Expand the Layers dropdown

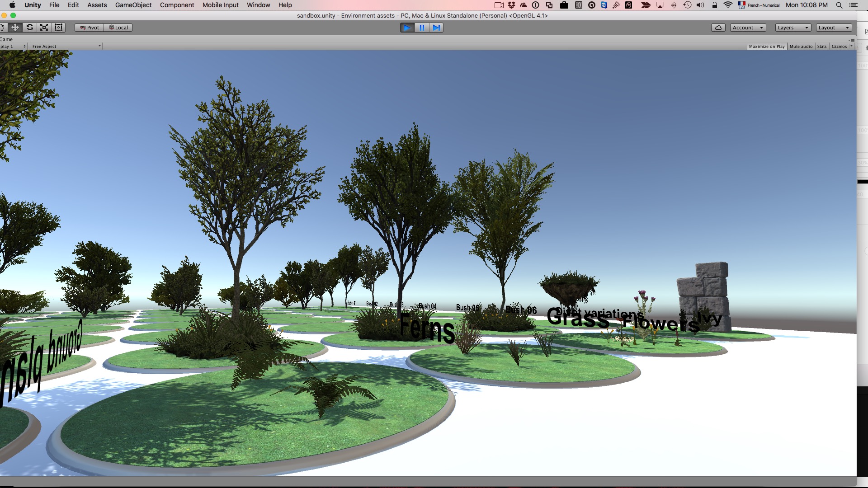[x=793, y=28]
